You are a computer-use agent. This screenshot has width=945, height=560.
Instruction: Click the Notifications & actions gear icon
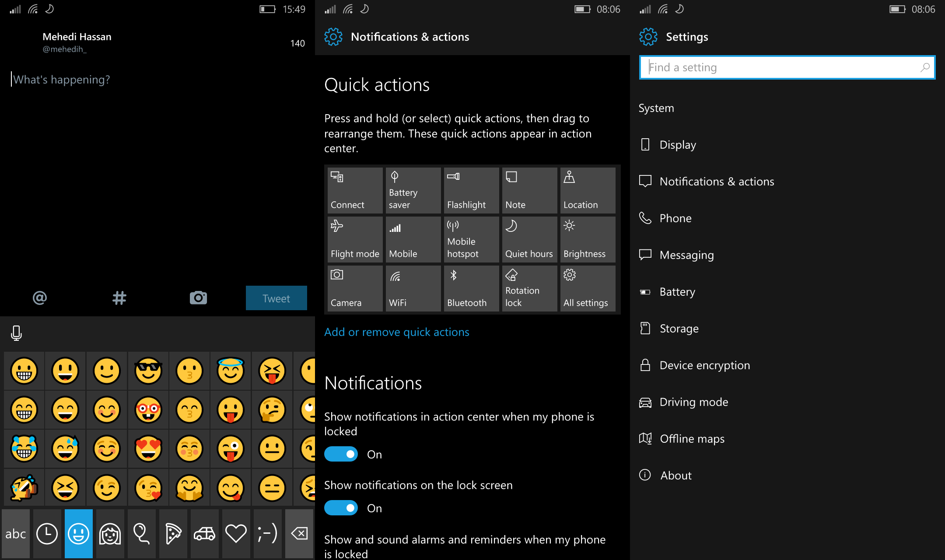[333, 37]
